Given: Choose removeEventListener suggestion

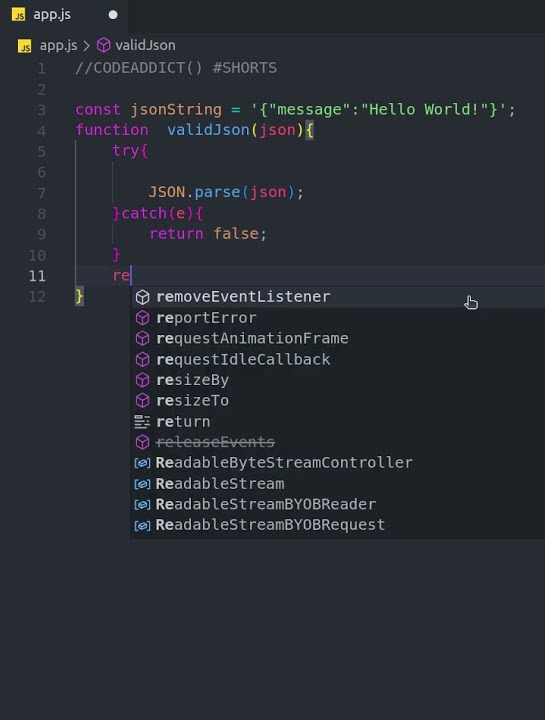Looking at the screenshot, I should point(337,297).
